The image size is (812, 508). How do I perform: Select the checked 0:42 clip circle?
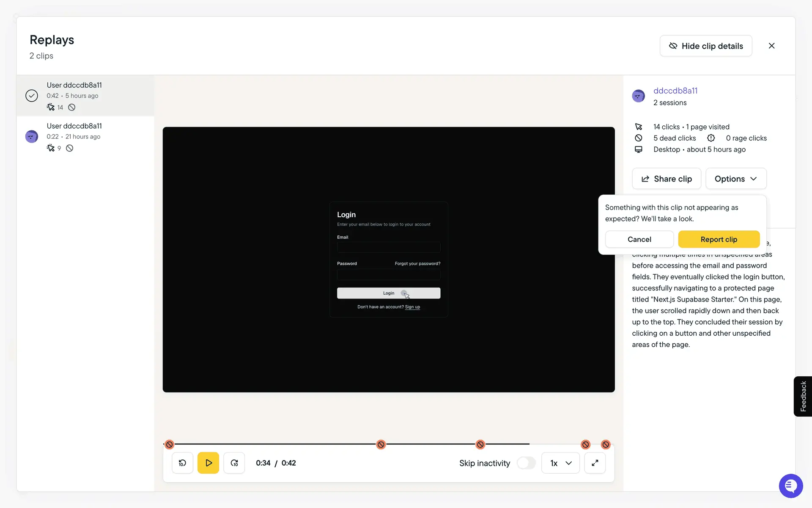click(x=32, y=96)
